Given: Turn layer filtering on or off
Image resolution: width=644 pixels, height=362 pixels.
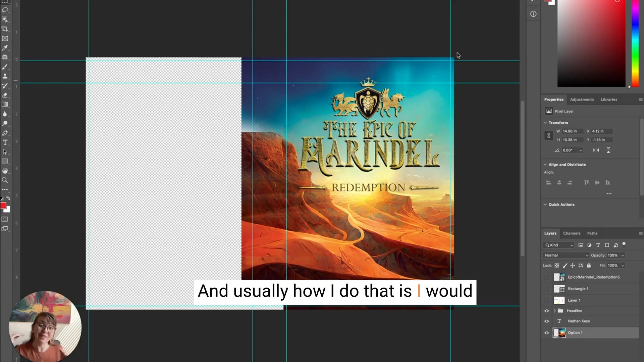Looking at the screenshot, I should [x=624, y=244].
